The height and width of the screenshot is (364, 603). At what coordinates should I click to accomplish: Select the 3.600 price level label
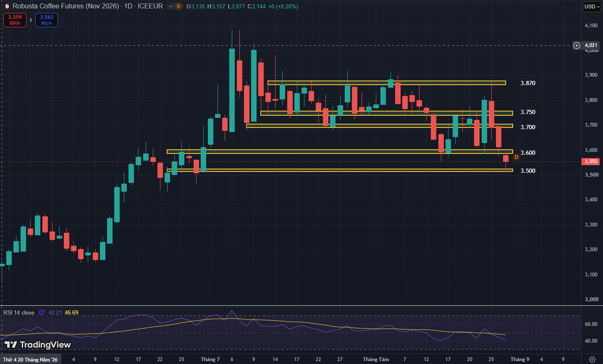click(x=528, y=153)
